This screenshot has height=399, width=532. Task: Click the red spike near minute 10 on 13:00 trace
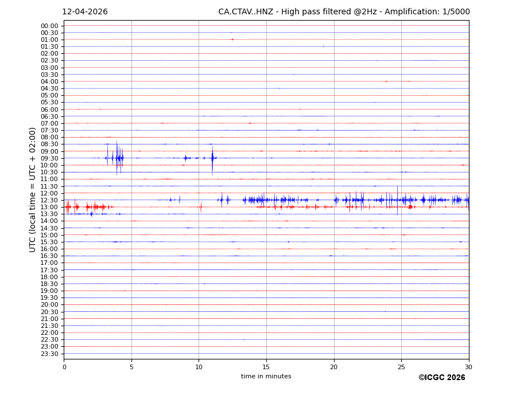(x=201, y=207)
